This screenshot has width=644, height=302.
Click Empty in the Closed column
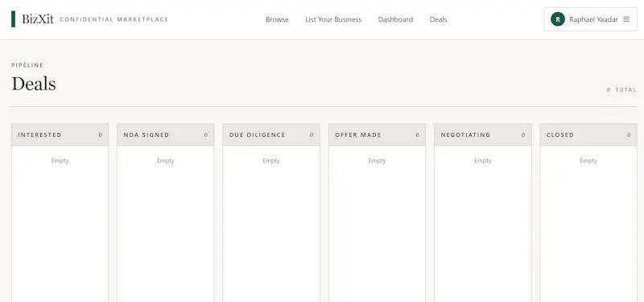pos(588,160)
